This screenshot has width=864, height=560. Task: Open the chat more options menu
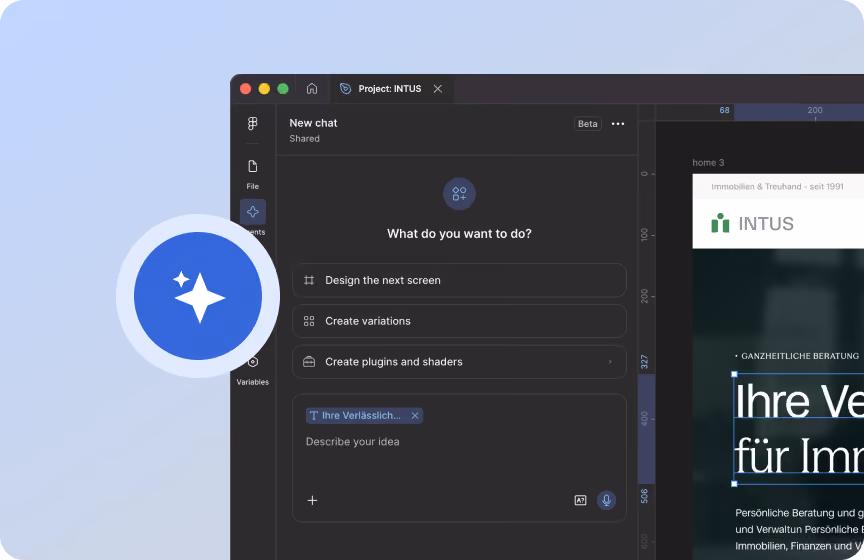pos(618,123)
